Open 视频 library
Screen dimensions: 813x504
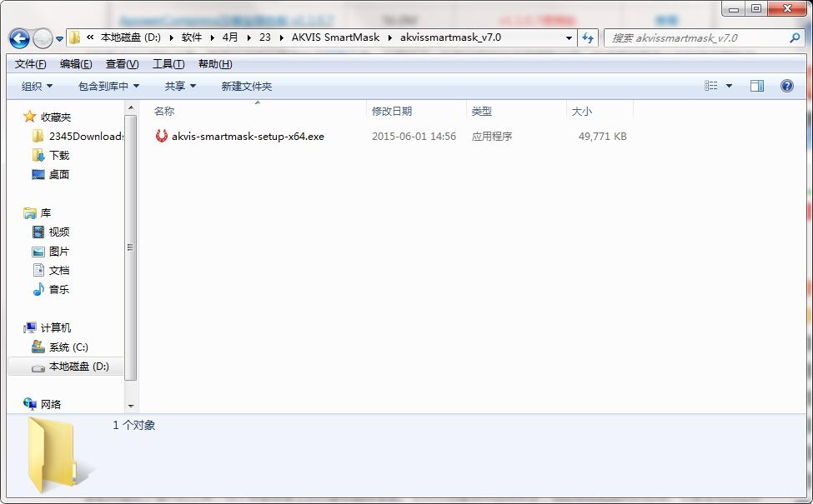[58, 232]
